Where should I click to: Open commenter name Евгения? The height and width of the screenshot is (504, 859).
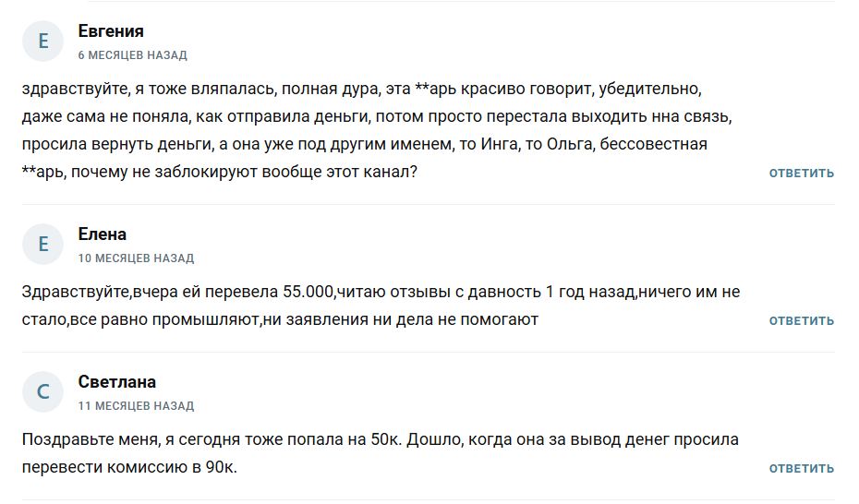pos(111,31)
